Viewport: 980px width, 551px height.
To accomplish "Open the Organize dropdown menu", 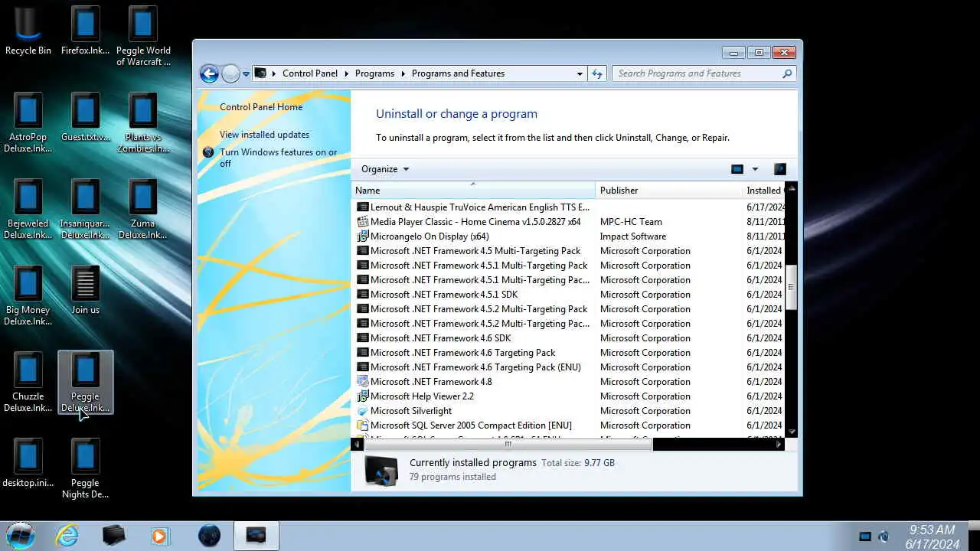I will (x=385, y=169).
